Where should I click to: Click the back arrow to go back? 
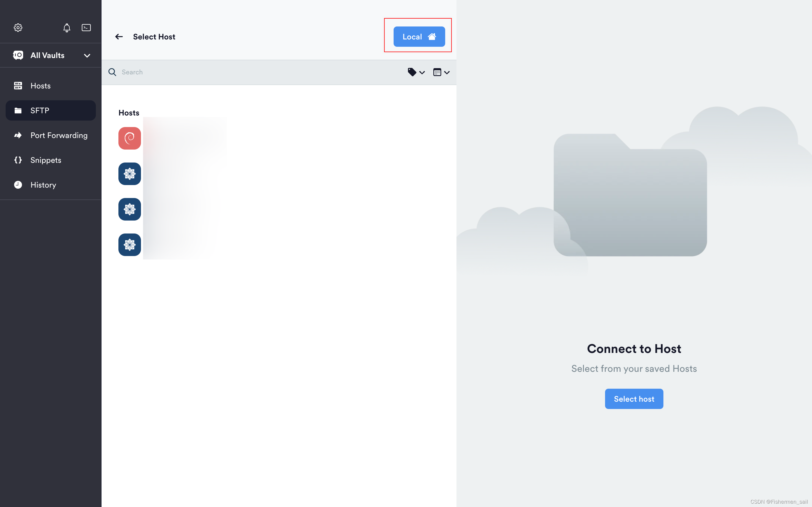coord(119,37)
